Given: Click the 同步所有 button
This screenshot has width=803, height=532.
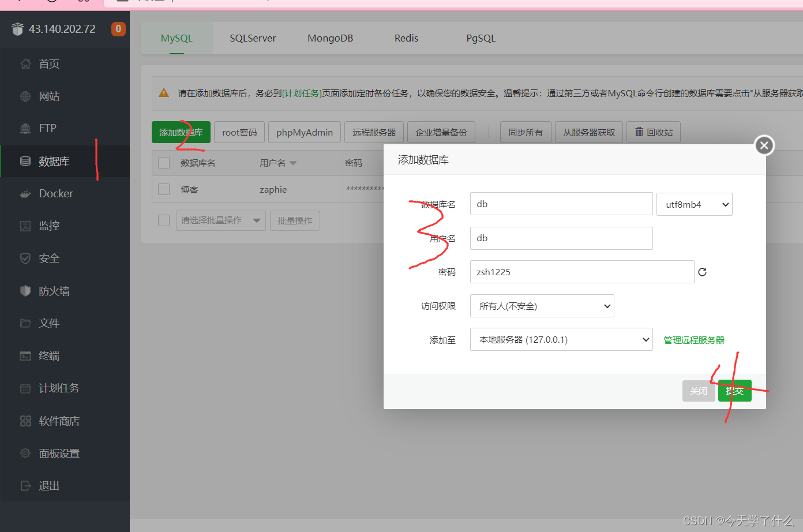Looking at the screenshot, I should click(526, 132).
